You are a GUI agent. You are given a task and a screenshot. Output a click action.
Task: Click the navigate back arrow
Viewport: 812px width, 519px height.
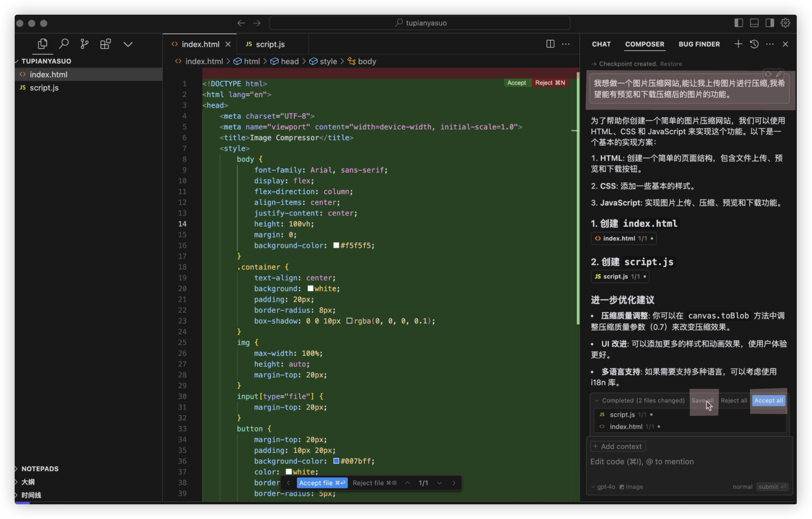(241, 23)
